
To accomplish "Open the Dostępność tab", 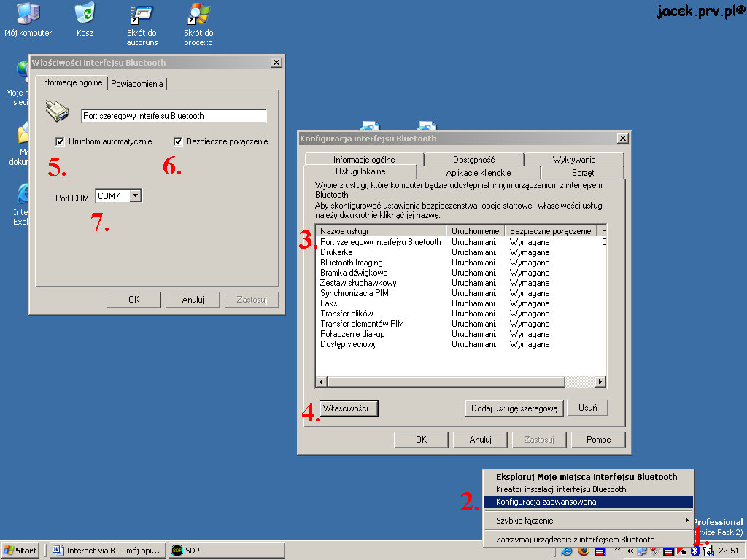I will [474, 160].
